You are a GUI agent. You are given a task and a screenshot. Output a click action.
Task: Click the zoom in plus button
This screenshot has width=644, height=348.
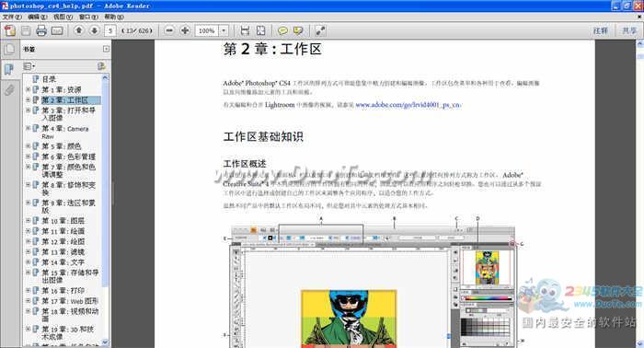[x=185, y=30]
